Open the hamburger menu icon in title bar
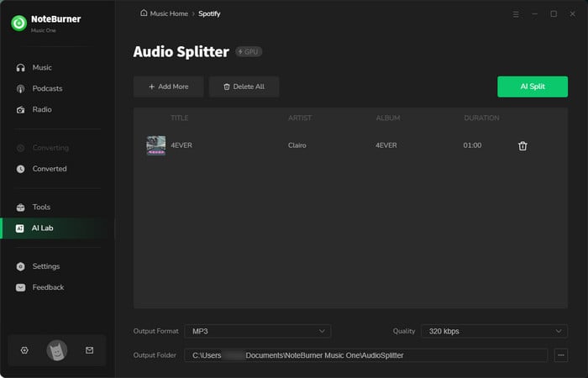 (516, 14)
